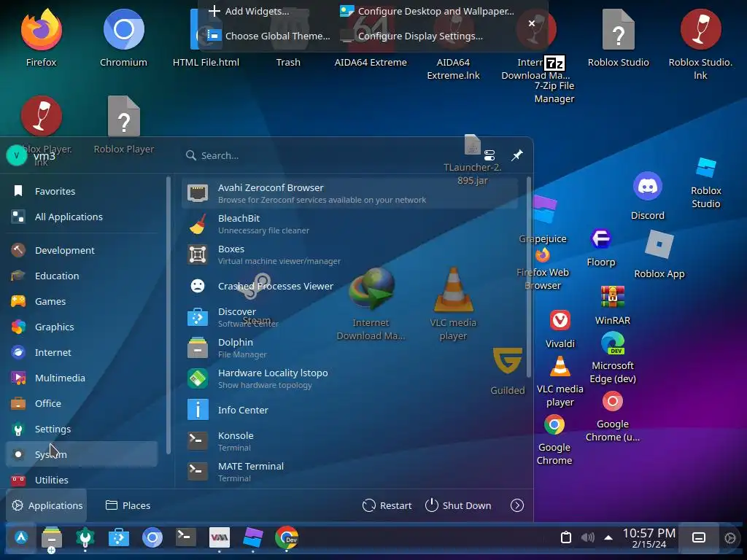Click the clock showing 10:57 PM
The width and height of the screenshot is (747, 560).
click(649, 537)
